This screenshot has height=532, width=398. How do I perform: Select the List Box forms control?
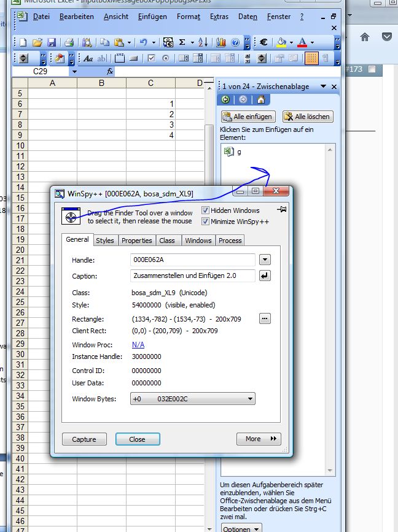pyautogui.click(x=184, y=58)
